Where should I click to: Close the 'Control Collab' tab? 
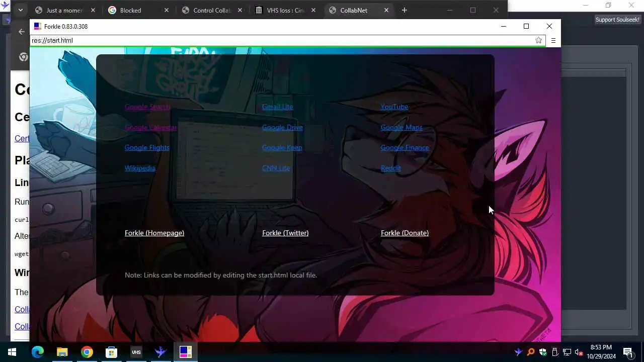[x=240, y=10]
